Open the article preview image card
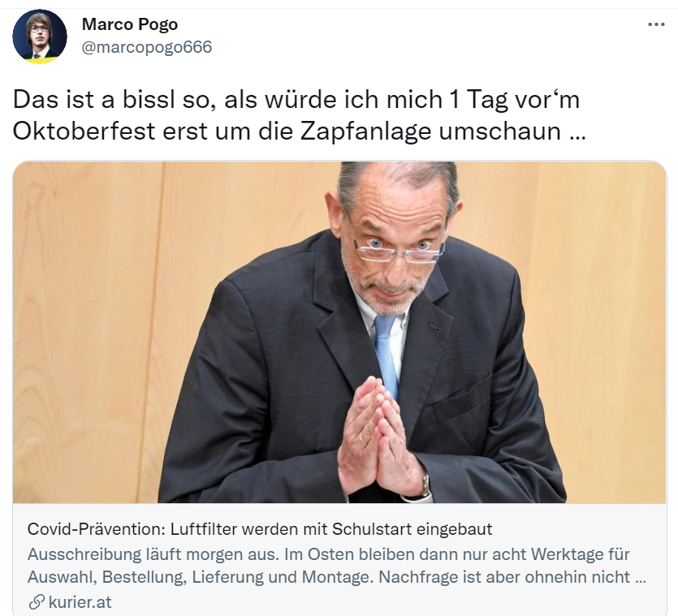Viewport: 678px width, 616px height. 339,332
